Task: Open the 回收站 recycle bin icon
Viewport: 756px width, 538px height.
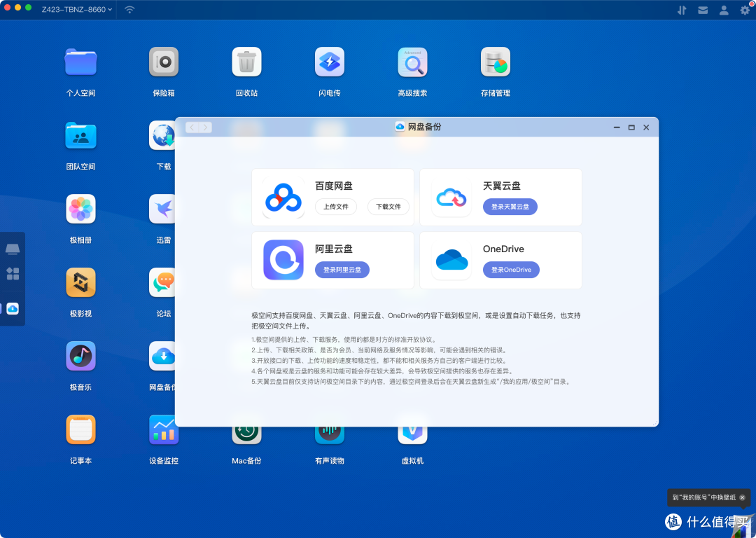Action: [x=247, y=62]
